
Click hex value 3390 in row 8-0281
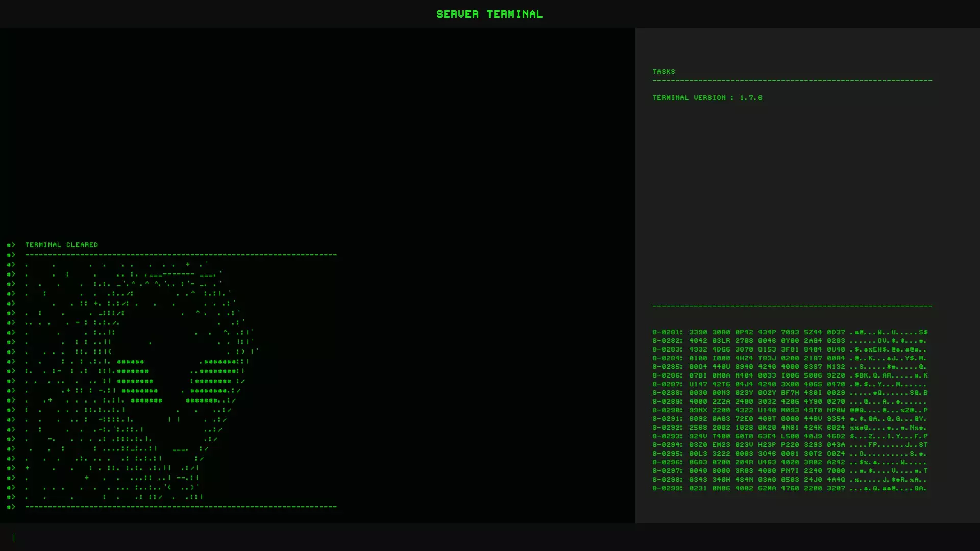pyautogui.click(x=698, y=332)
